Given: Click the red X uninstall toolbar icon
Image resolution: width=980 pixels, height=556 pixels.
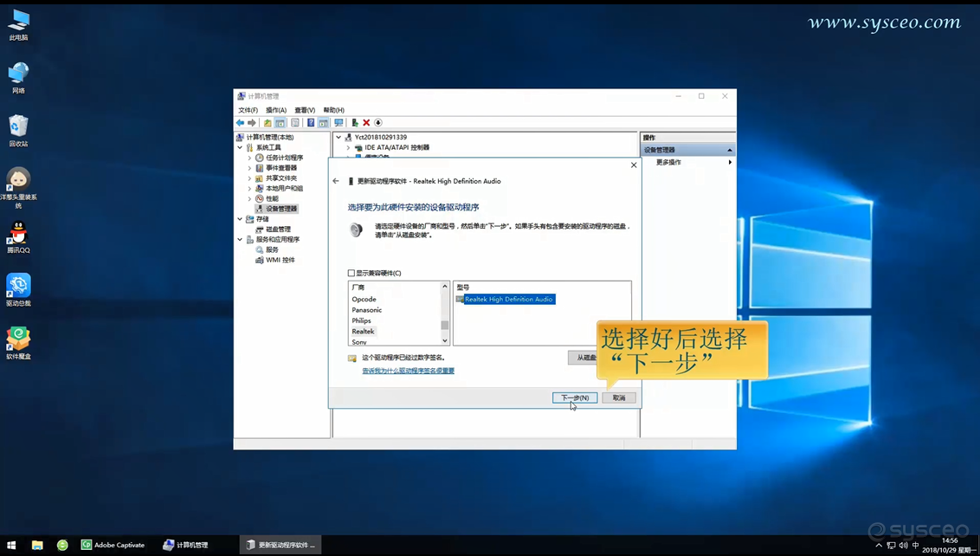Looking at the screenshot, I should pyautogui.click(x=366, y=123).
